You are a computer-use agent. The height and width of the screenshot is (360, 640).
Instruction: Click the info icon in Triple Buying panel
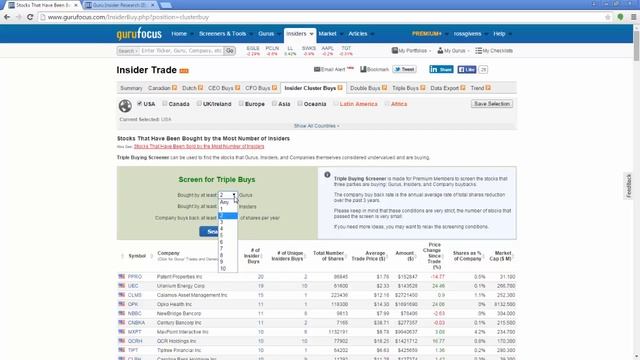tap(327, 175)
